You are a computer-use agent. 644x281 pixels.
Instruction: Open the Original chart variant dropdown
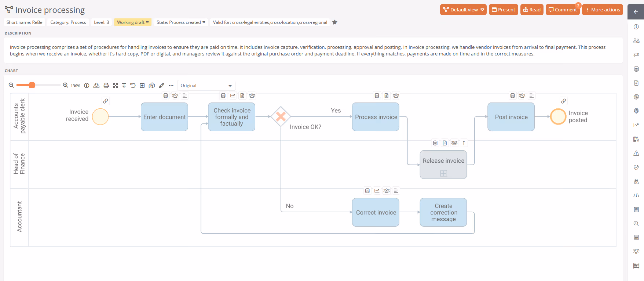206,86
